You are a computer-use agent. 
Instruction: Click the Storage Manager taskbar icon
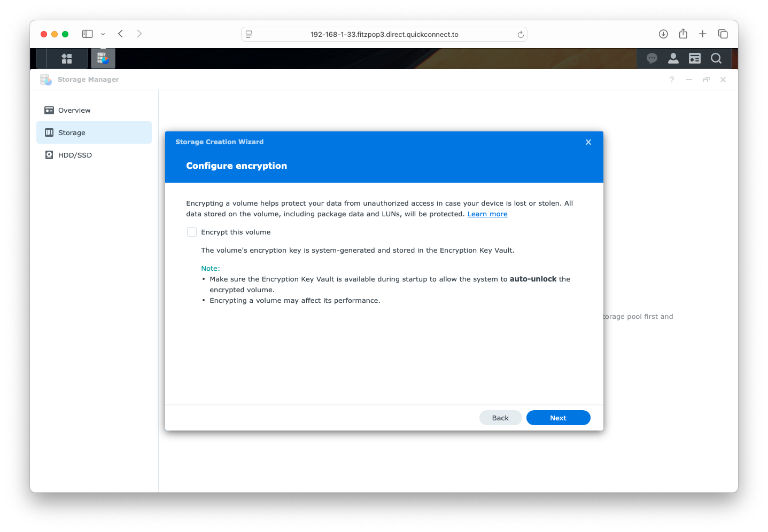coord(103,58)
